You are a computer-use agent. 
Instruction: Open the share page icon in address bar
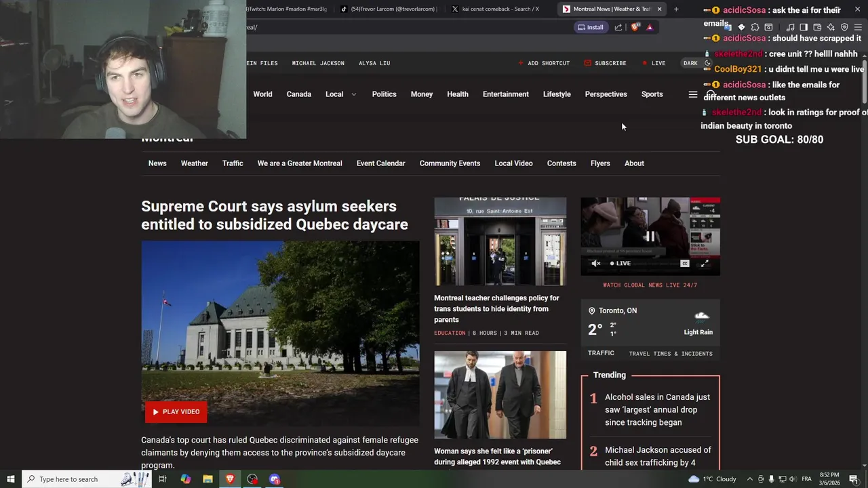(618, 27)
